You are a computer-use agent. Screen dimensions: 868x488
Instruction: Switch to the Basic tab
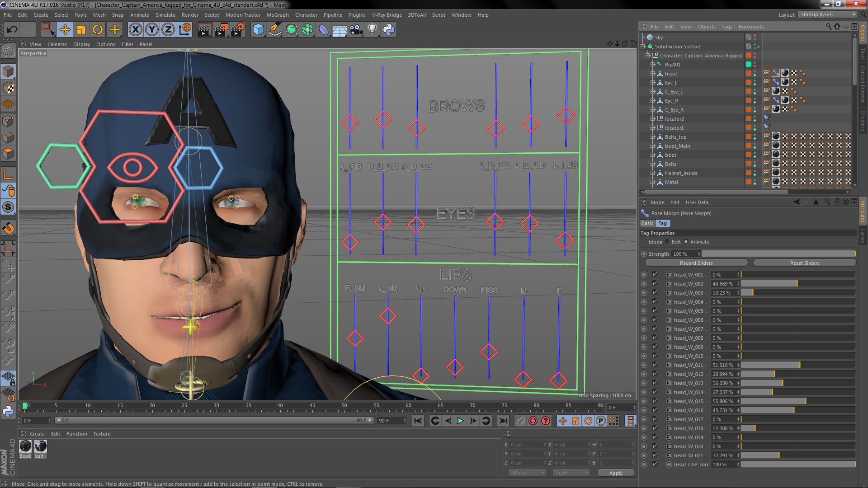pyautogui.click(x=647, y=223)
